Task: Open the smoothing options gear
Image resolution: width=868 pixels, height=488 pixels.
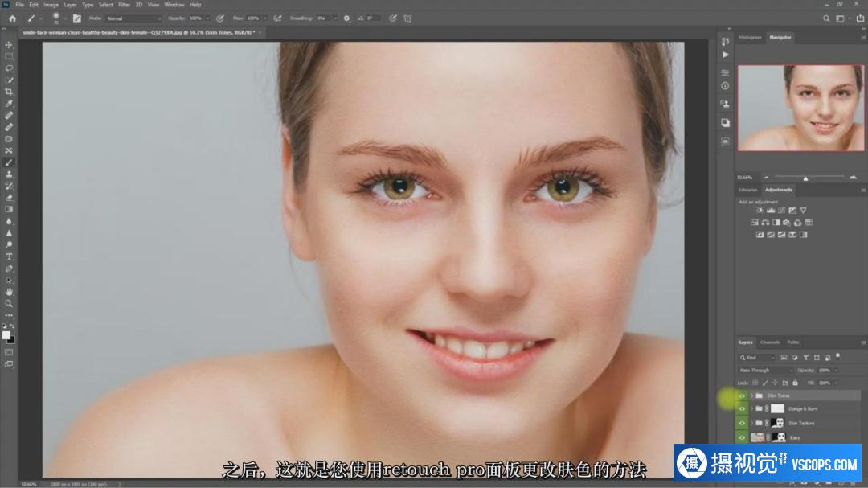Action: pyautogui.click(x=346, y=18)
